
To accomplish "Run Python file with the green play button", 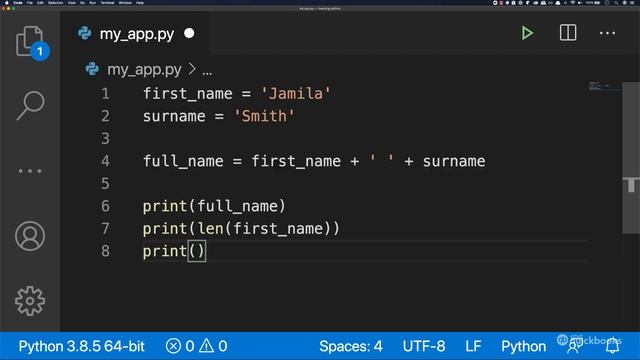I will click(x=527, y=33).
